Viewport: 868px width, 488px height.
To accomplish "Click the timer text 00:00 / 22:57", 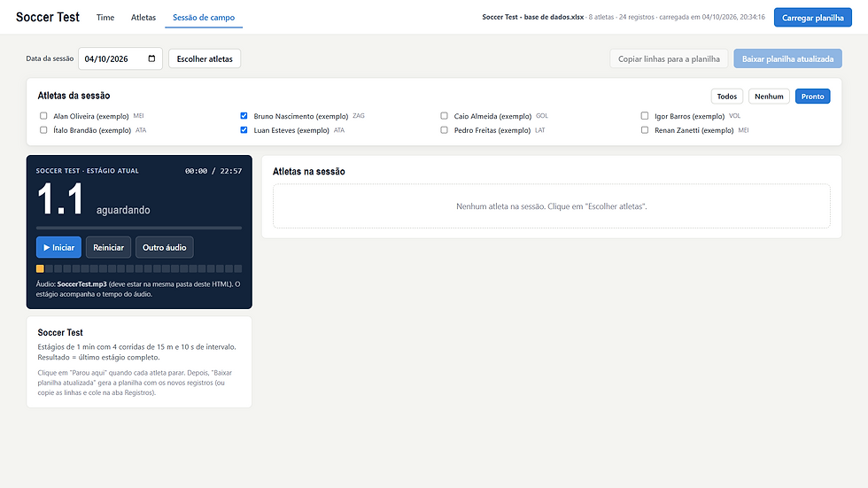I will tap(213, 171).
